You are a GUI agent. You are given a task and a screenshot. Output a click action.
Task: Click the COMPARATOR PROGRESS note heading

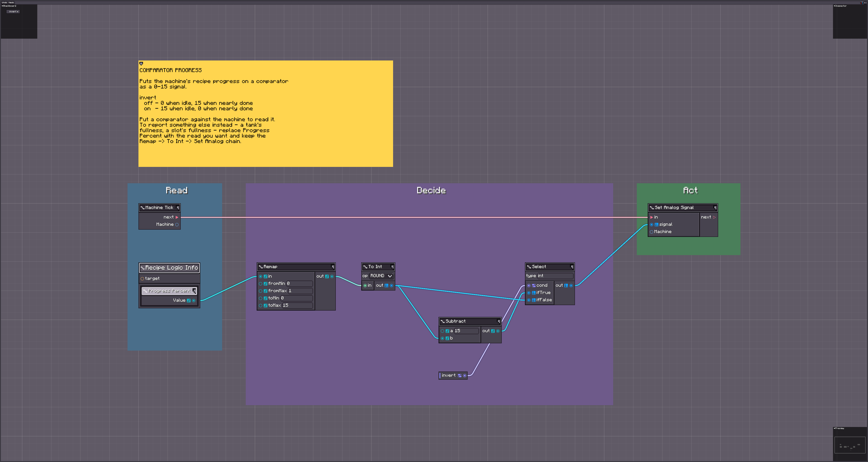click(x=171, y=70)
